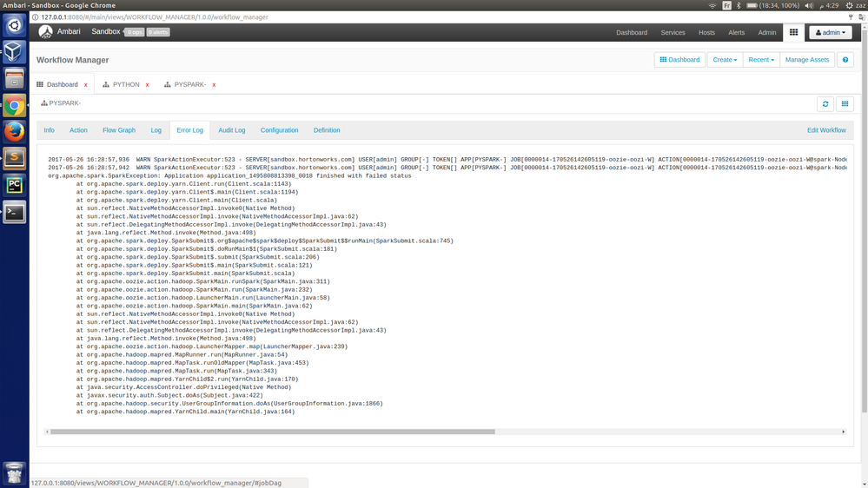Click the left arrow of the log scrollbar

click(x=47, y=432)
